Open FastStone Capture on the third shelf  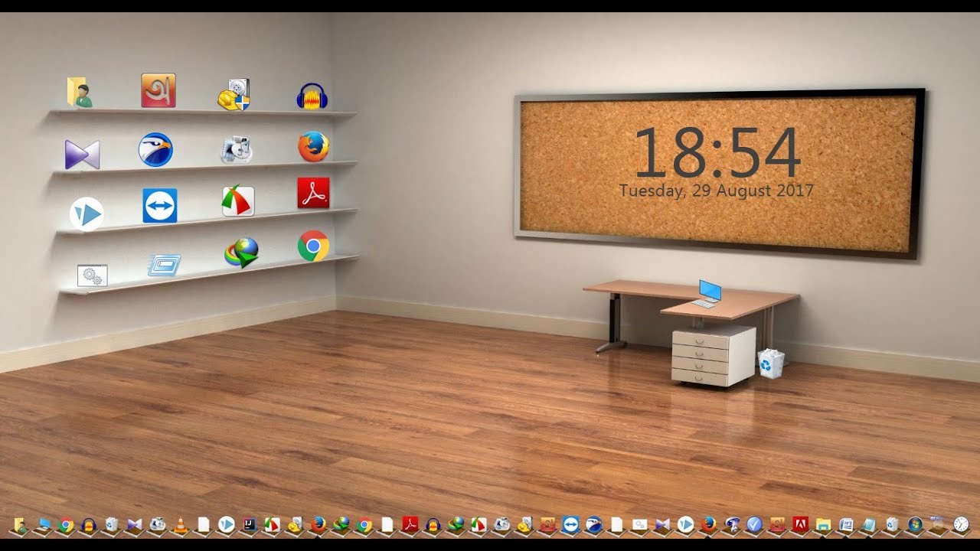pos(238,201)
